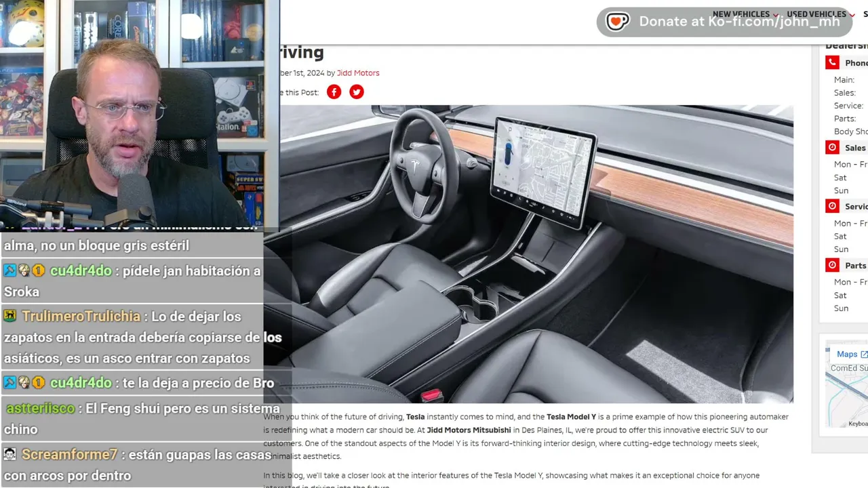
Task: Click the Ko-fi cup icon in donate banner
Action: (617, 22)
